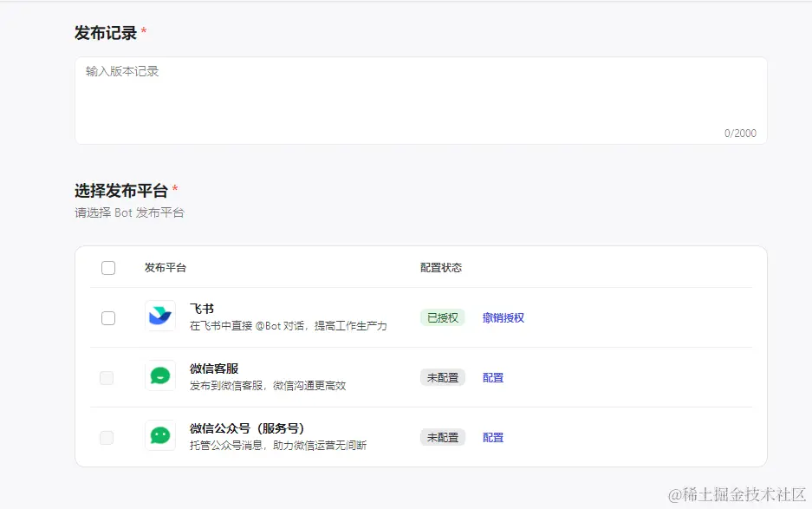Click the 发布平台 column header

pyautogui.click(x=166, y=268)
